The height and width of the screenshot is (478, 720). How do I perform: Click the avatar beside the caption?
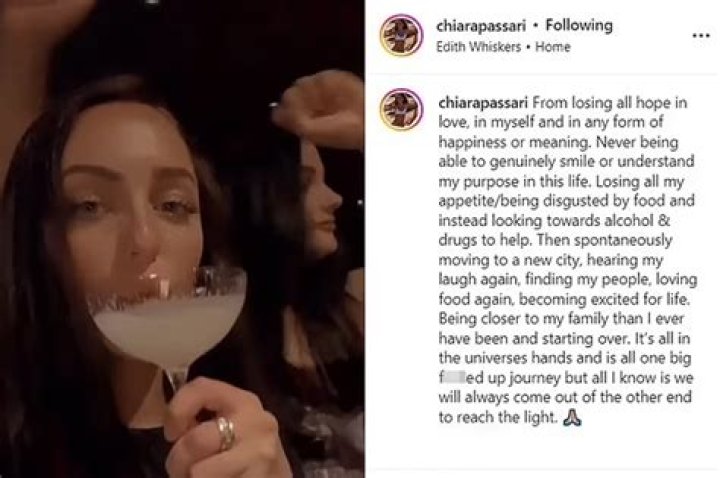click(x=400, y=109)
